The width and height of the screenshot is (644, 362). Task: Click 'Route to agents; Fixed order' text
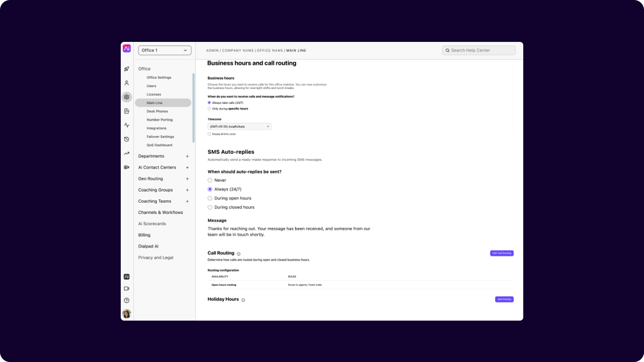tap(305, 285)
